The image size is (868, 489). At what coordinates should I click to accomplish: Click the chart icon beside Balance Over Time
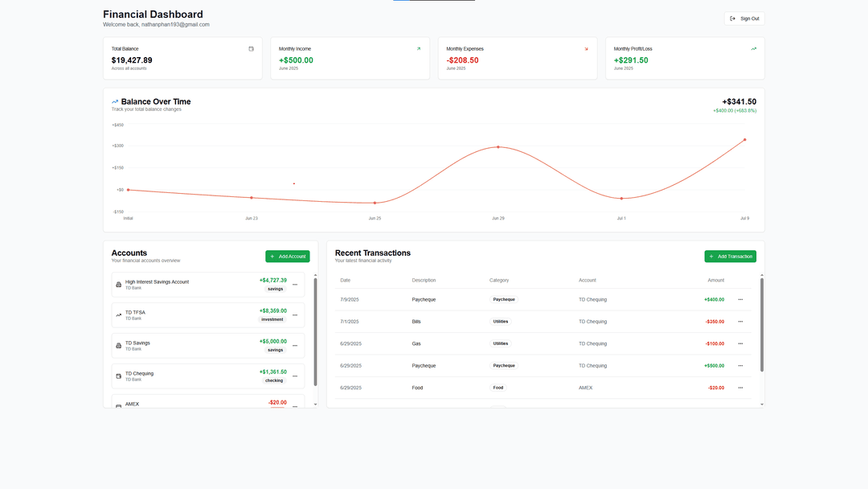point(115,101)
